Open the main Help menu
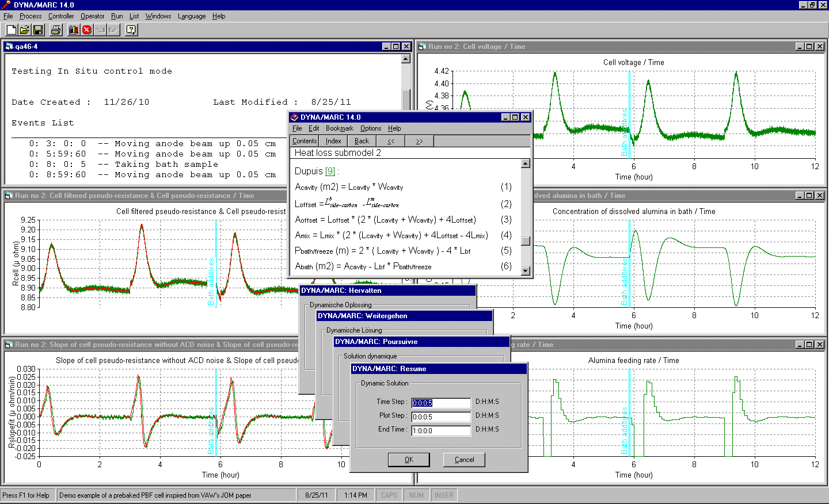829x504 pixels. pos(219,16)
